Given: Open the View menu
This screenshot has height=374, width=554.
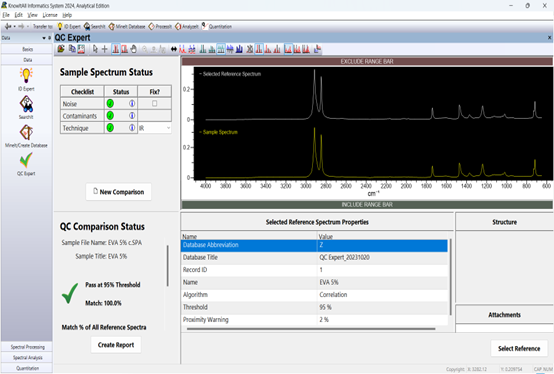Looking at the screenshot, I should point(33,15).
